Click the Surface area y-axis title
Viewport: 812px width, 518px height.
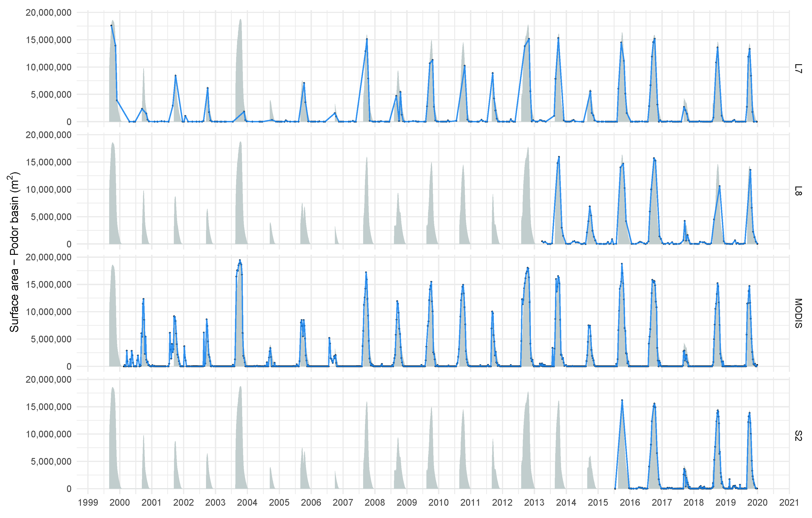tap(14, 252)
